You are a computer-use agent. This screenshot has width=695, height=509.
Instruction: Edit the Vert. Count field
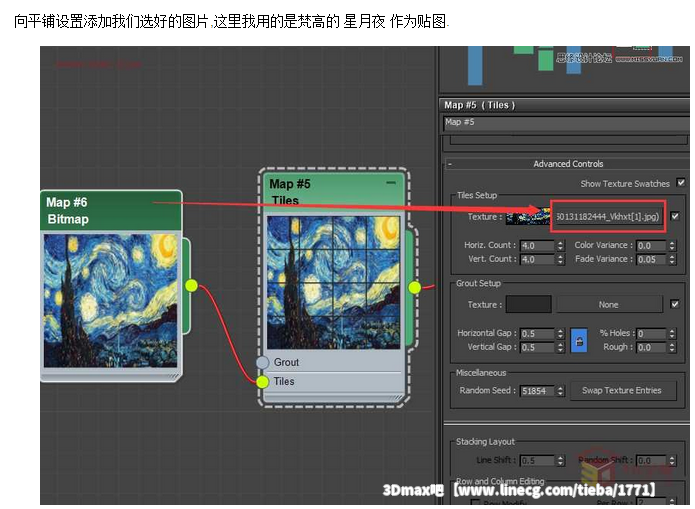point(537,259)
